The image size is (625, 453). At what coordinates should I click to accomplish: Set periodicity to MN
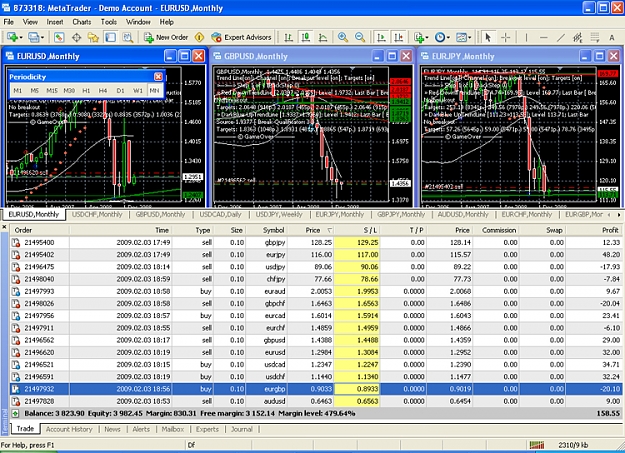(154, 91)
